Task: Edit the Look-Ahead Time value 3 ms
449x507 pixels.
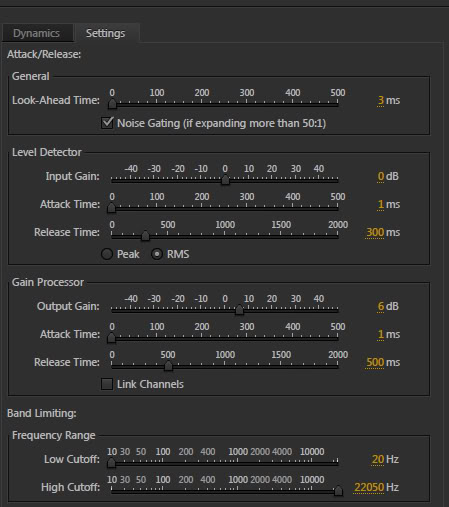Action: [381, 100]
